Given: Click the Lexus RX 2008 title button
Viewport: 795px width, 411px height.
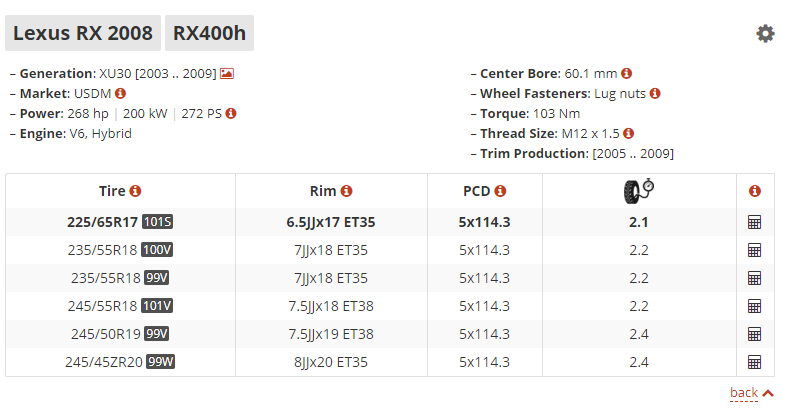Looking at the screenshot, I should tap(82, 33).
